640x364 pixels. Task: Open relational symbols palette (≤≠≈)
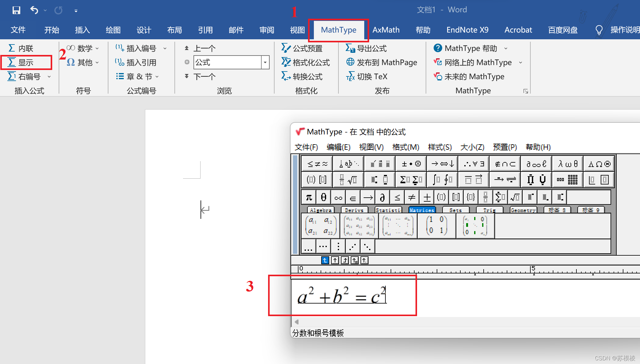click(317, 164)
